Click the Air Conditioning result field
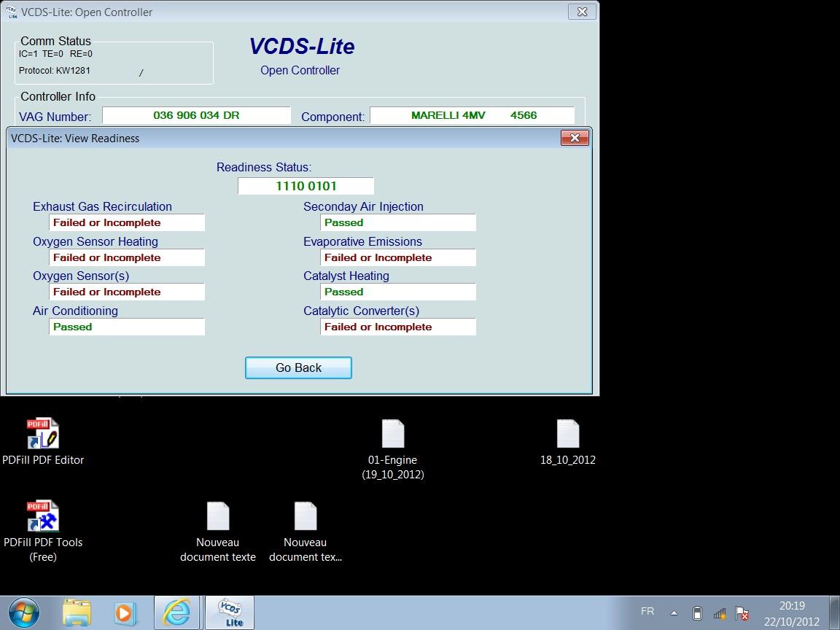The width and height of the screenshot is (840, 630). [x=127, y=326]
